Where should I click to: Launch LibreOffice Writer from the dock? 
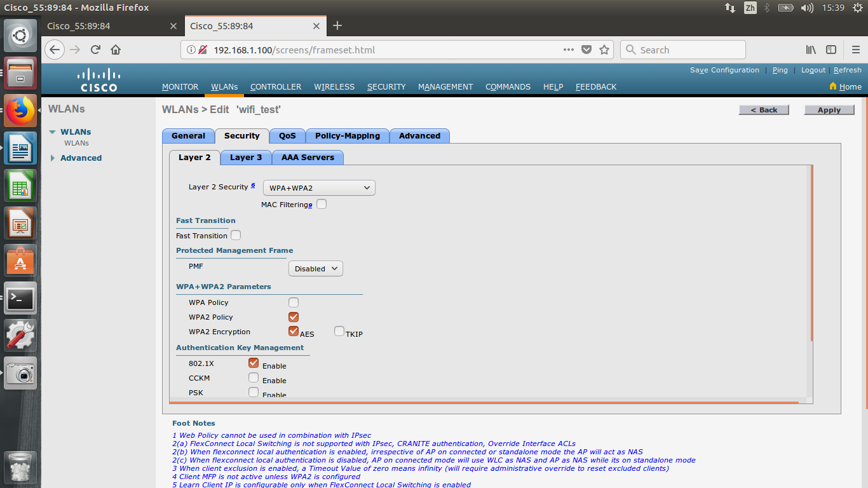tap(20, 149)
